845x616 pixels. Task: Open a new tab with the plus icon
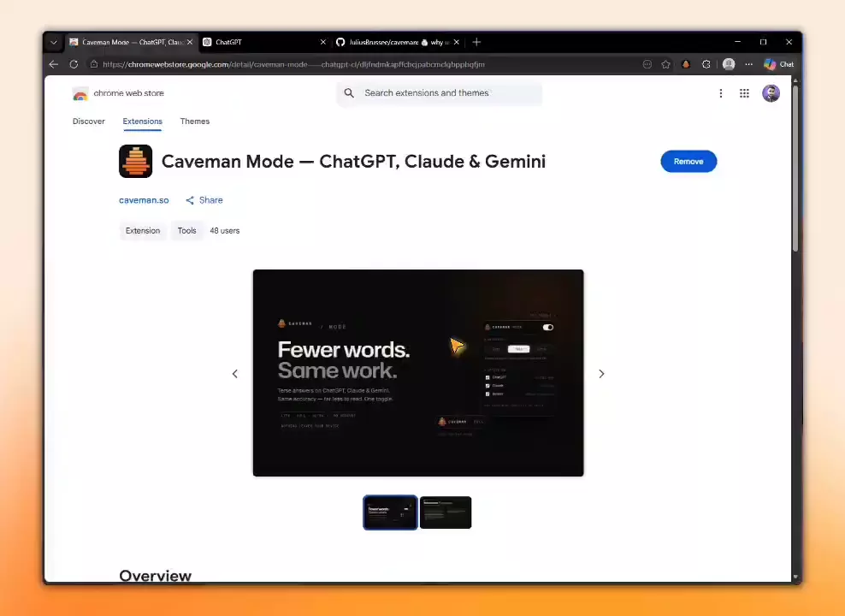(x=476, y=42)
